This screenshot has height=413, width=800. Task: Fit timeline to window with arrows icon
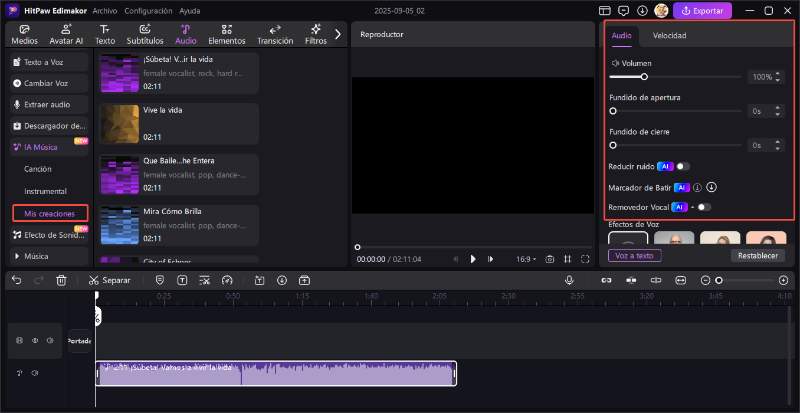pyautogui.click(x=681, y=280)
